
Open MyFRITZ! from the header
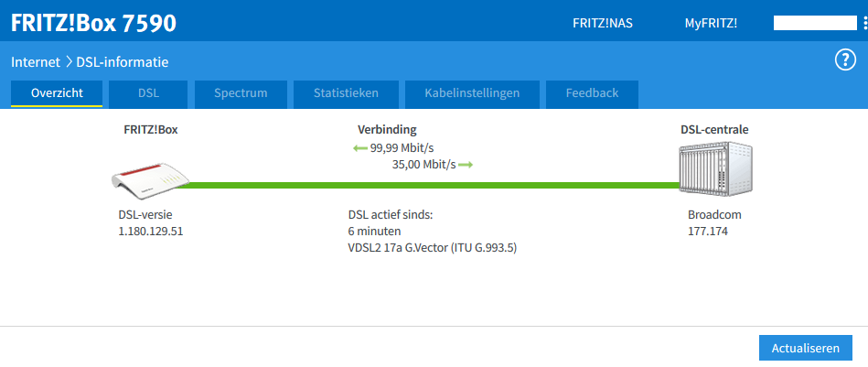[711, 23]
